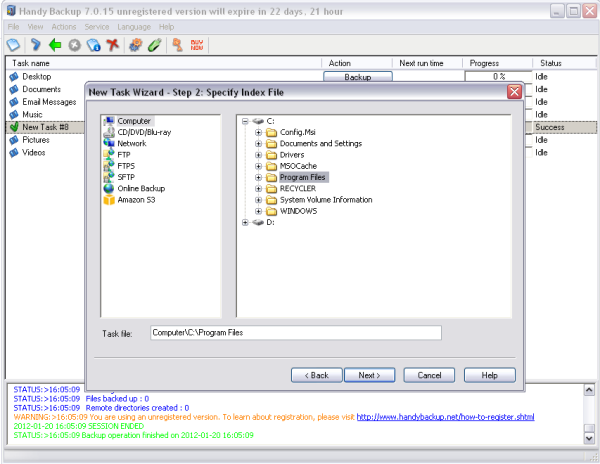
Task: Collapse the C: drive node
Action: tap(245, 121)
